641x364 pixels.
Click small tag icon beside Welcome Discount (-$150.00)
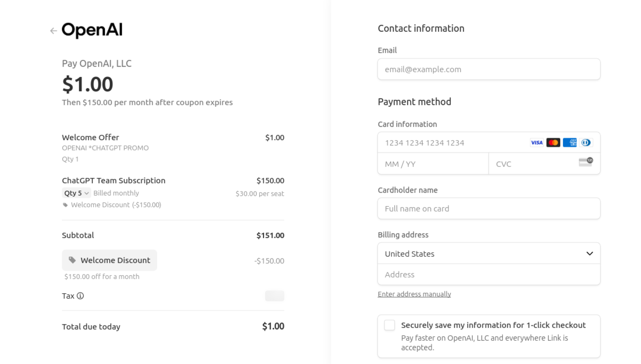[65, 205]
